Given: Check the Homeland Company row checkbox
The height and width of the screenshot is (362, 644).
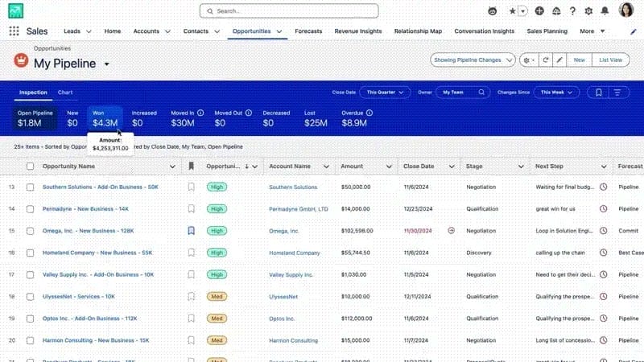Looking at the screenshot, I should coord(30,253).
